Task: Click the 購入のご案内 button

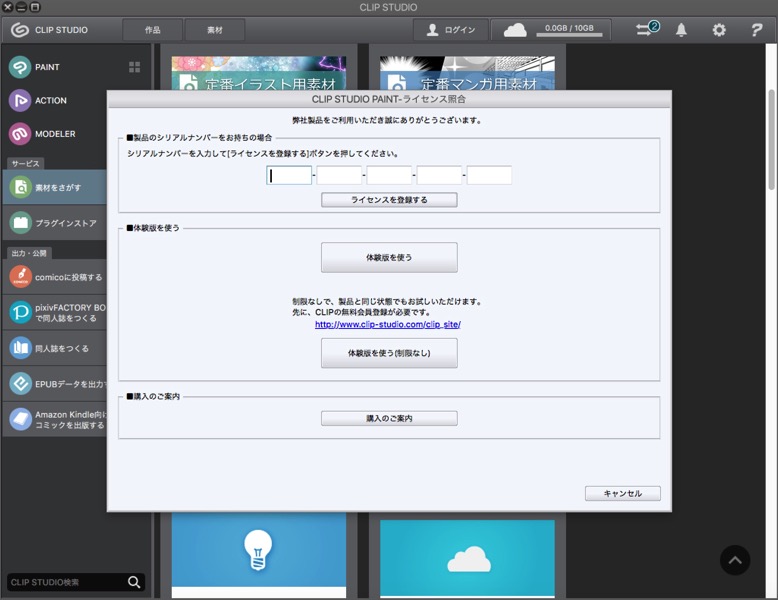Action: tap(389, 418)
